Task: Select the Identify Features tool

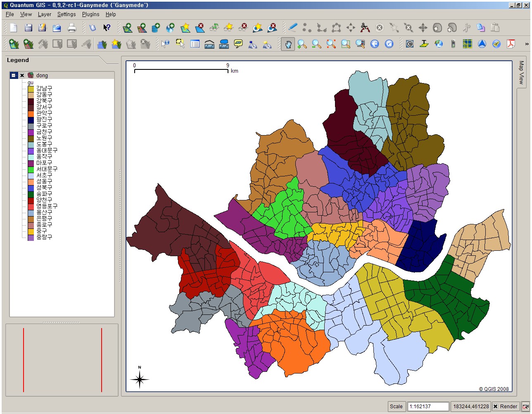Action: click(166, 44)
